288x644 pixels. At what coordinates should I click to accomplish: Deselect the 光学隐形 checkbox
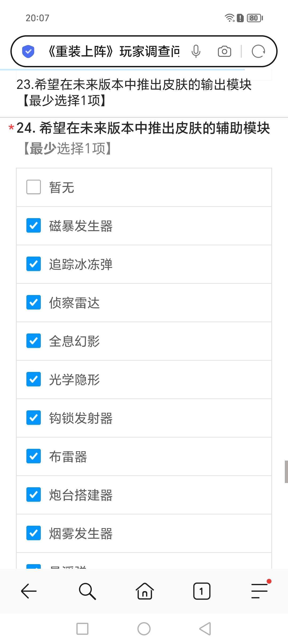pos(34,379)
